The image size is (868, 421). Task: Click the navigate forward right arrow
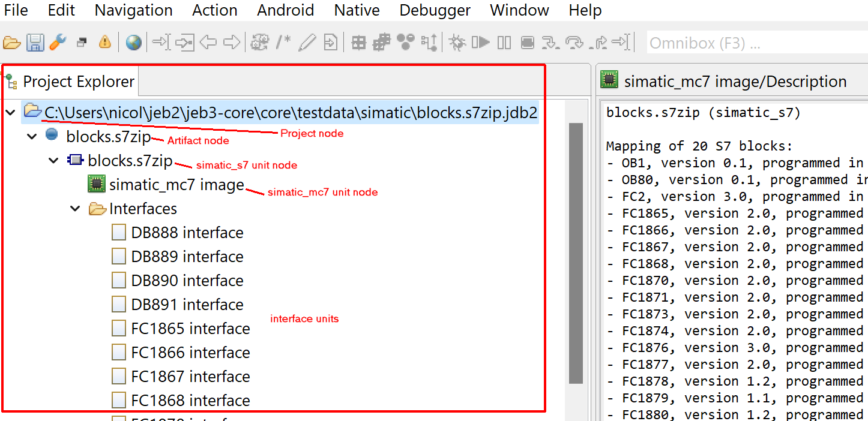[232, 43]
